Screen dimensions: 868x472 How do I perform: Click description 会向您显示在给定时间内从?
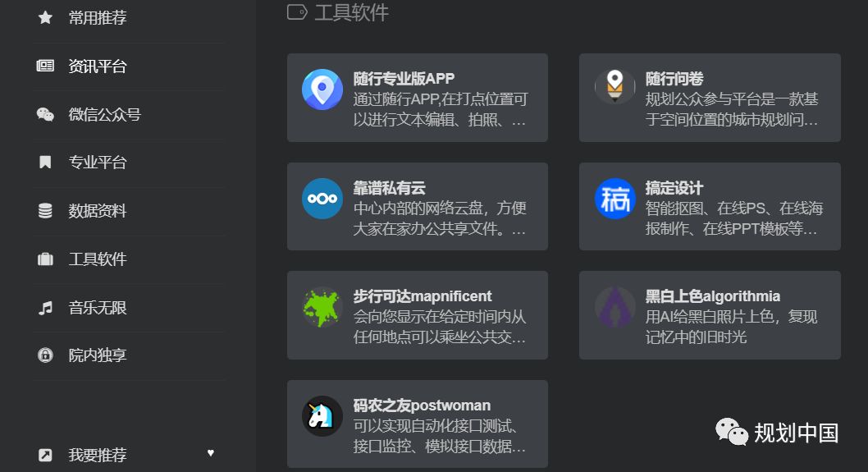pos(440,317)
